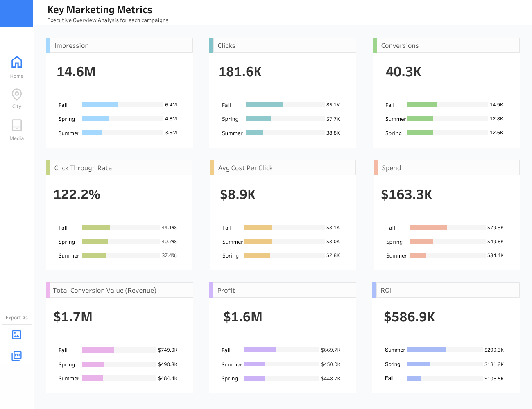Click the Conversions card header
Viewport: 532px width, 409px height.
click(x=446, y=45)
